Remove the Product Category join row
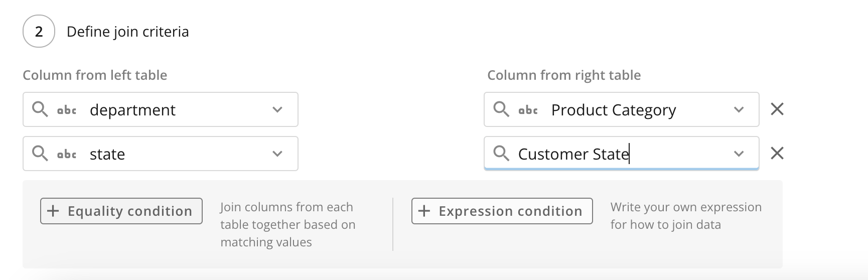 (777, 109)
